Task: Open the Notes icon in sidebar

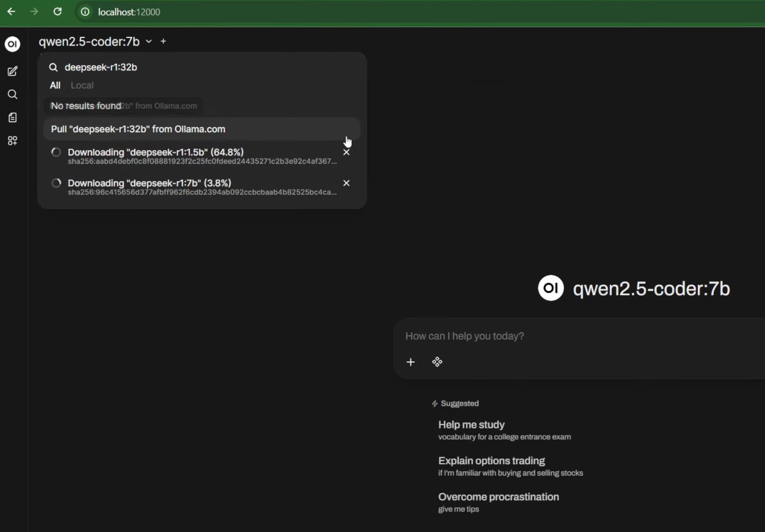Action: tap(13, 117)
